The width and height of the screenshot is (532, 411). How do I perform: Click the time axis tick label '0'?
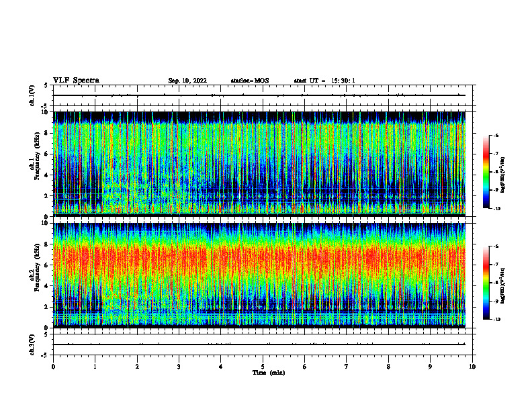(53, 367)
